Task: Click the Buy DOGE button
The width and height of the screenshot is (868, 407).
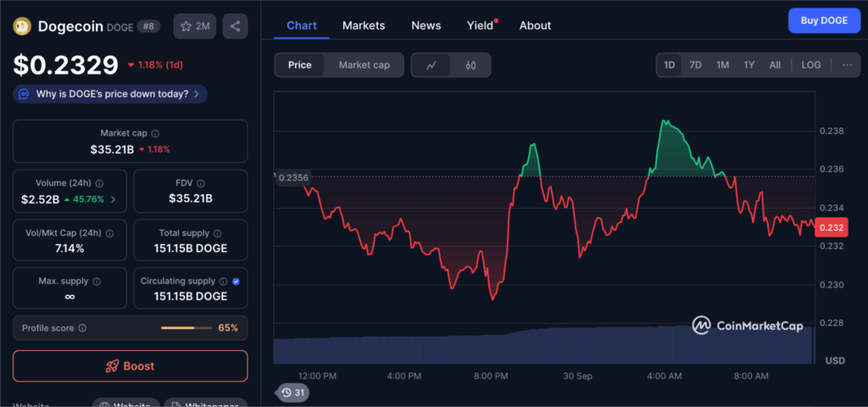Action: point(822,20)
